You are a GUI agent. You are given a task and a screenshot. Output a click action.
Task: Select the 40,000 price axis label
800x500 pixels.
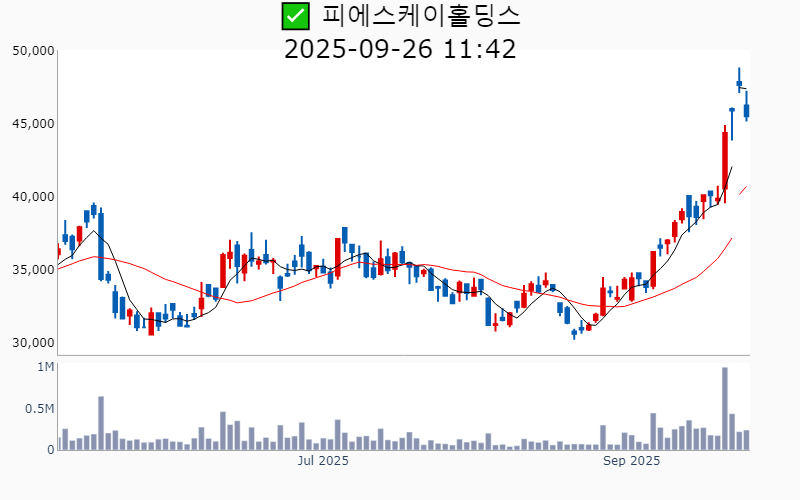click(33, 197)
